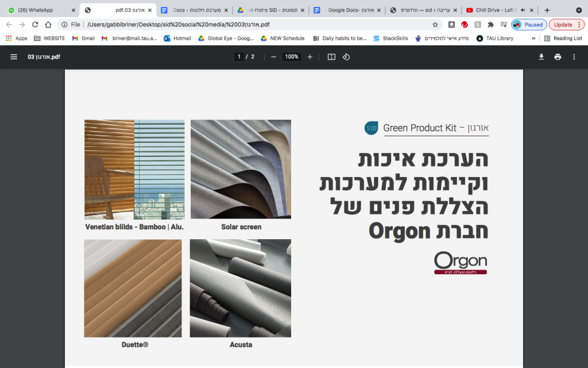Open the Daily habits bookmark
The image size is (588, 368).
click(340, 39)
